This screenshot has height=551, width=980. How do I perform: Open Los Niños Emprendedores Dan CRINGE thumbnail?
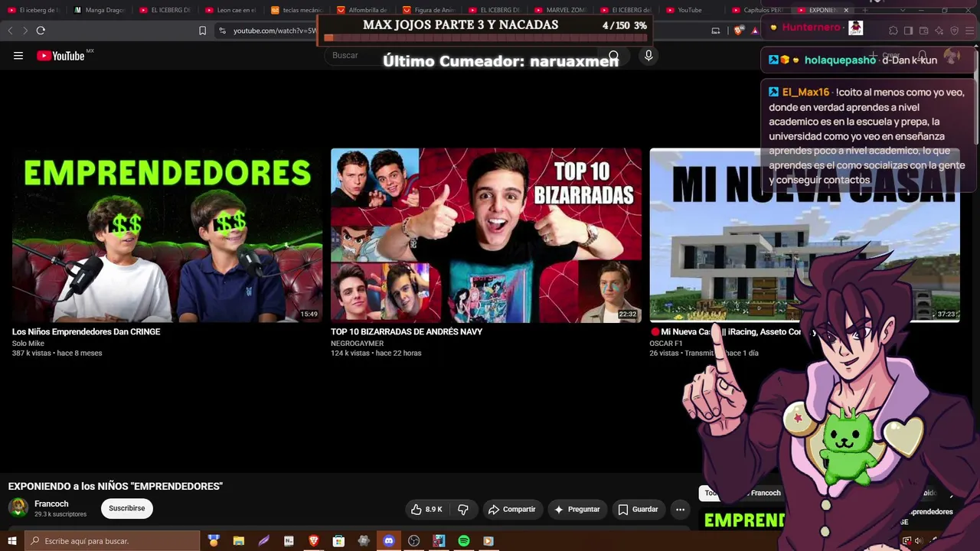pyautogui.click(x=167, y=235)
